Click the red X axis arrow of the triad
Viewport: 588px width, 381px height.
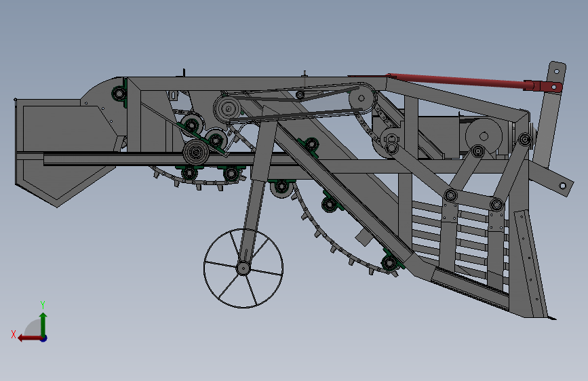point(29,338)
